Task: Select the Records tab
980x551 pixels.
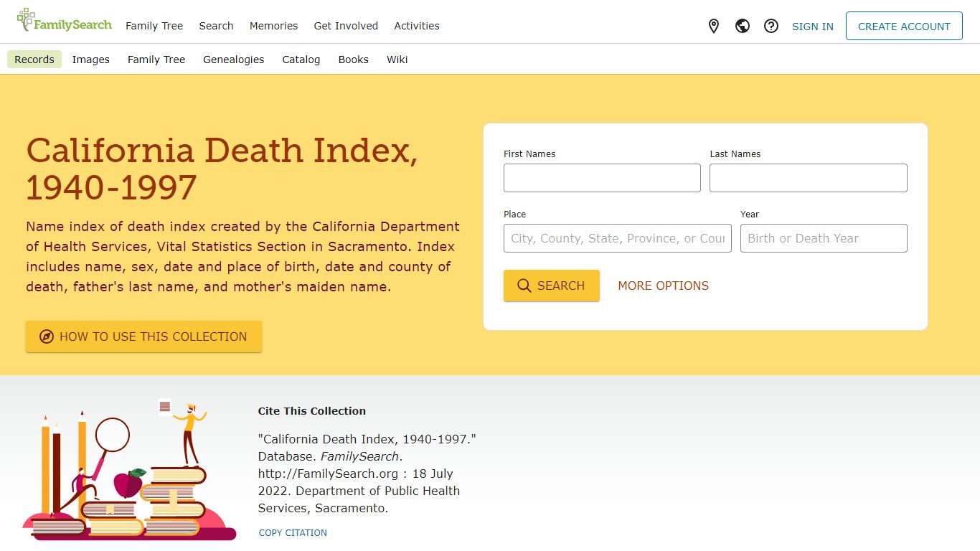Action: point(34,60)
